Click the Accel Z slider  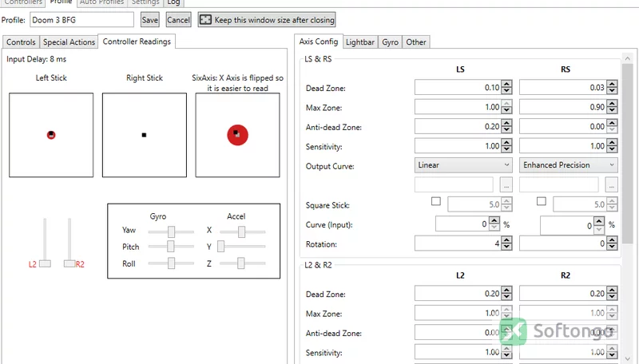pos(243,263)
